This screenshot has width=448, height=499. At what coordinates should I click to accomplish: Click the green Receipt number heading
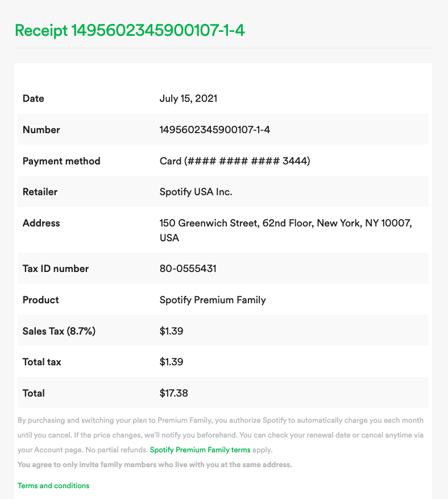(130, 31)
